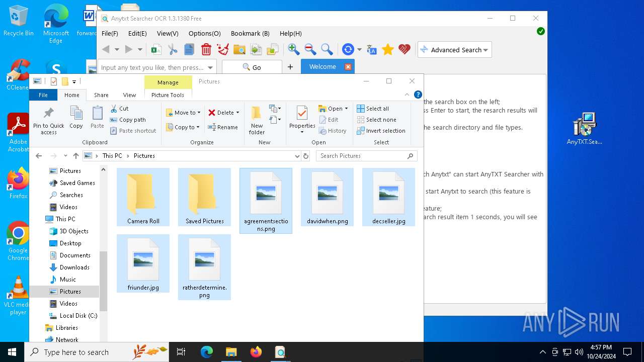
Task: Click the Anytxt search text input box
Action: [x=153, y=67]
